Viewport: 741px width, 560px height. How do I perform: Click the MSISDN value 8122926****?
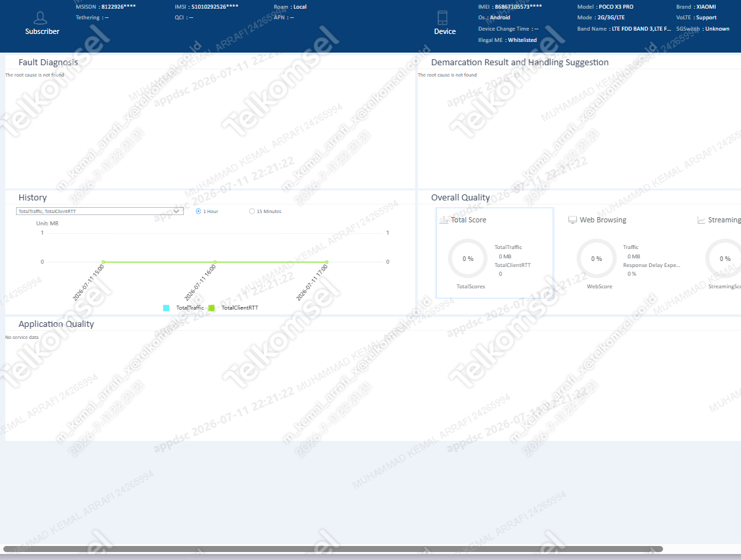(119, 7)
